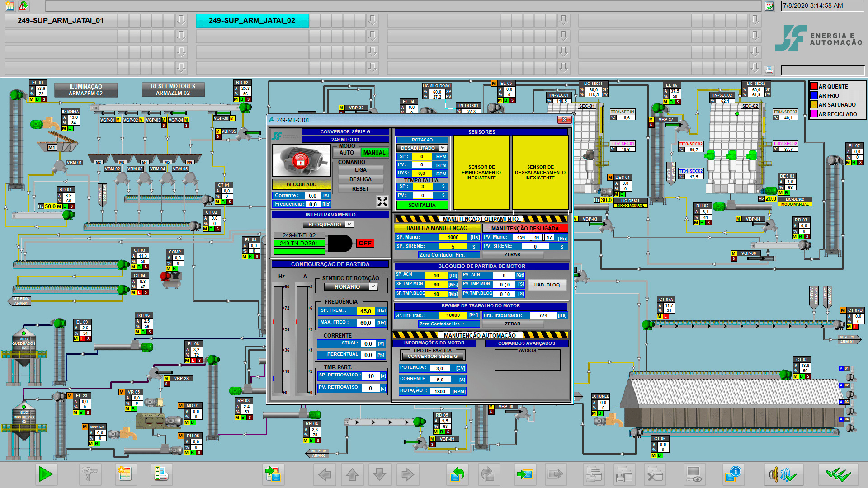Open the DESABILITADO rotation dropdown

pyautogui.click(x=422, y=148)
